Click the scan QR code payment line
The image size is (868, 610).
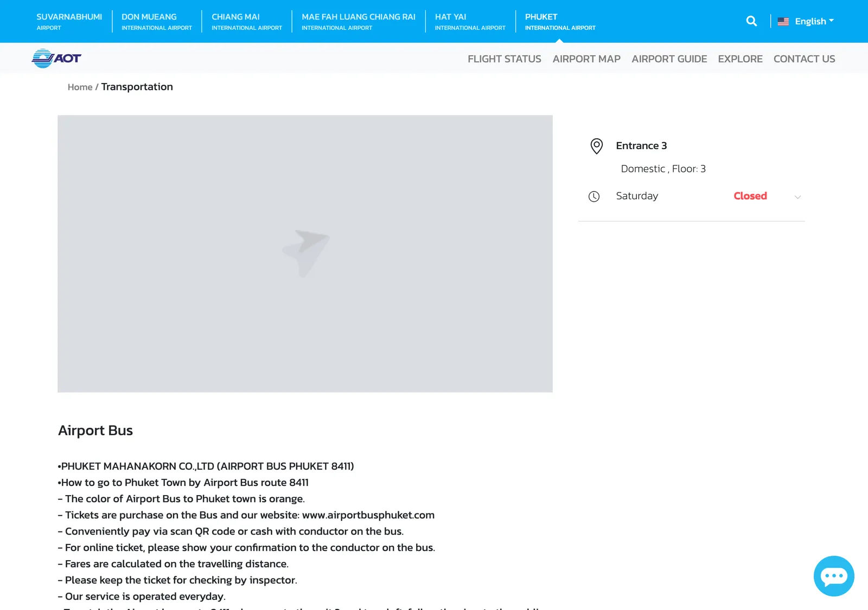click(231, 531)
